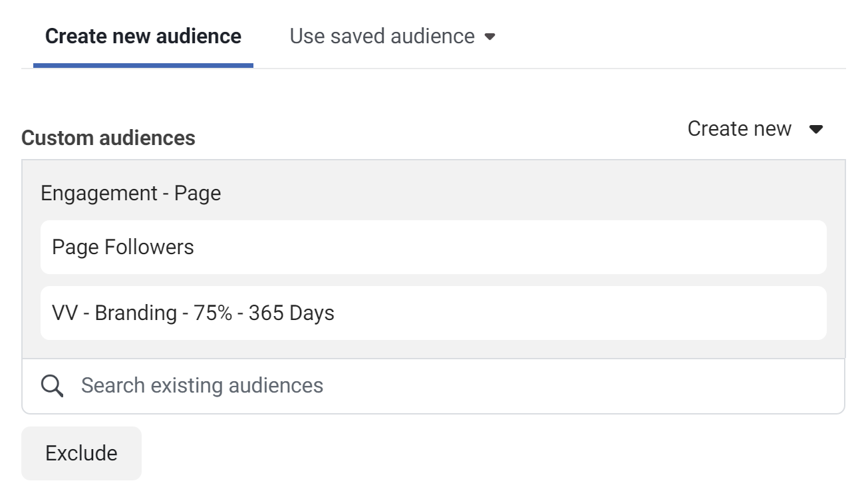Open the Use saved audience tab
This screenshot has height=495, width=868.
tap(392, 36)
